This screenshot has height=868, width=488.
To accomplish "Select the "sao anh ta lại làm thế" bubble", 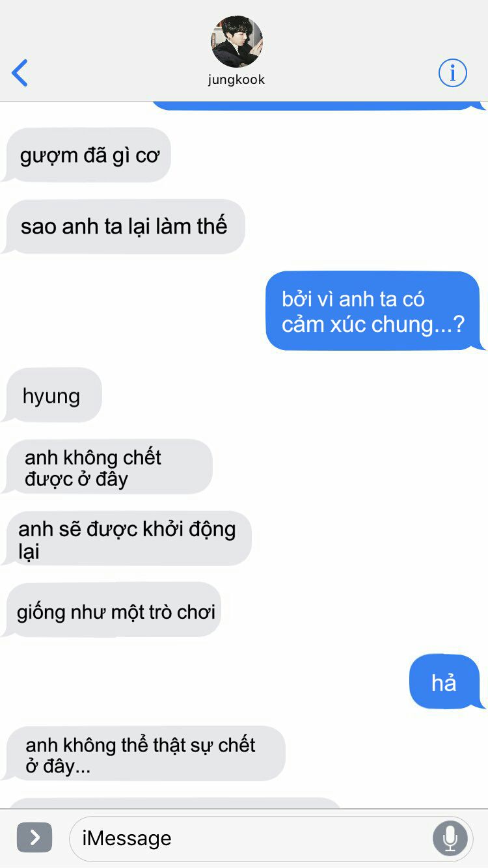I will (x=124, y=226).
